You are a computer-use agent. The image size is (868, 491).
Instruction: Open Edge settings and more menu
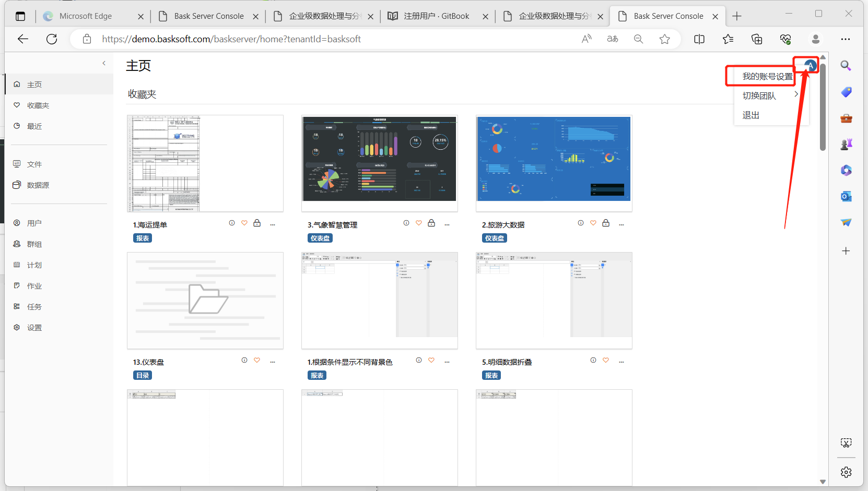846,39
